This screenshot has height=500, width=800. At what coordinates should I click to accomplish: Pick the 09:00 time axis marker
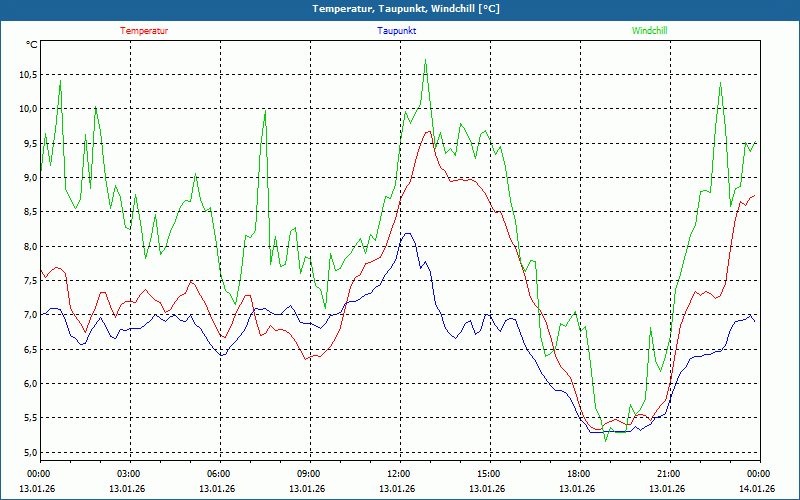coord(309,474)
